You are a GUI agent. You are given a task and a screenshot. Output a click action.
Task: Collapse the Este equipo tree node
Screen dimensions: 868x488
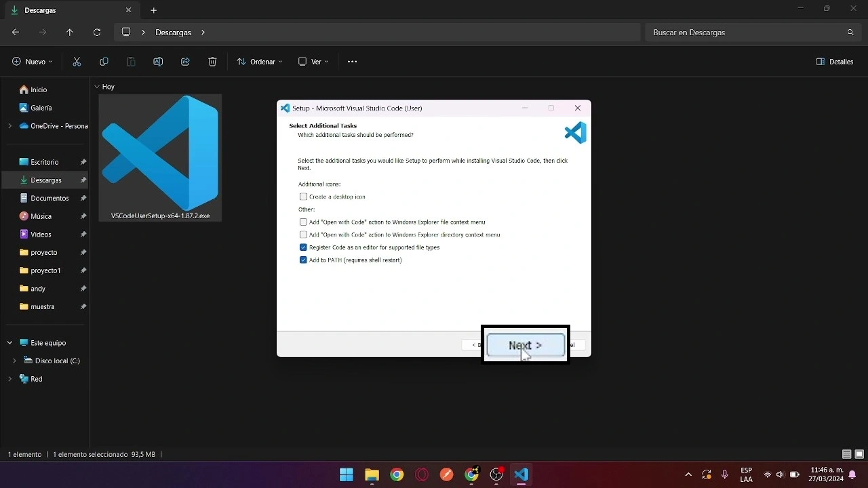pyautogui.click(x=9, y=343)
